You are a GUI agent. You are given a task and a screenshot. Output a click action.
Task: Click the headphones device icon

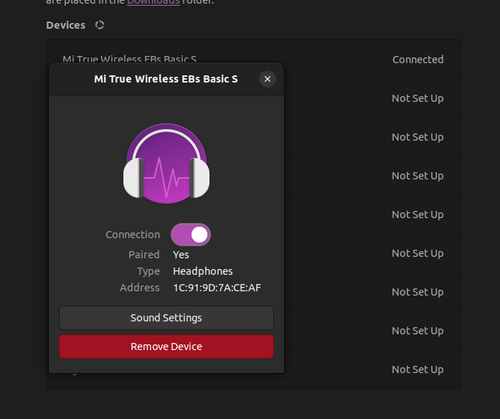[x=166, y=164]
